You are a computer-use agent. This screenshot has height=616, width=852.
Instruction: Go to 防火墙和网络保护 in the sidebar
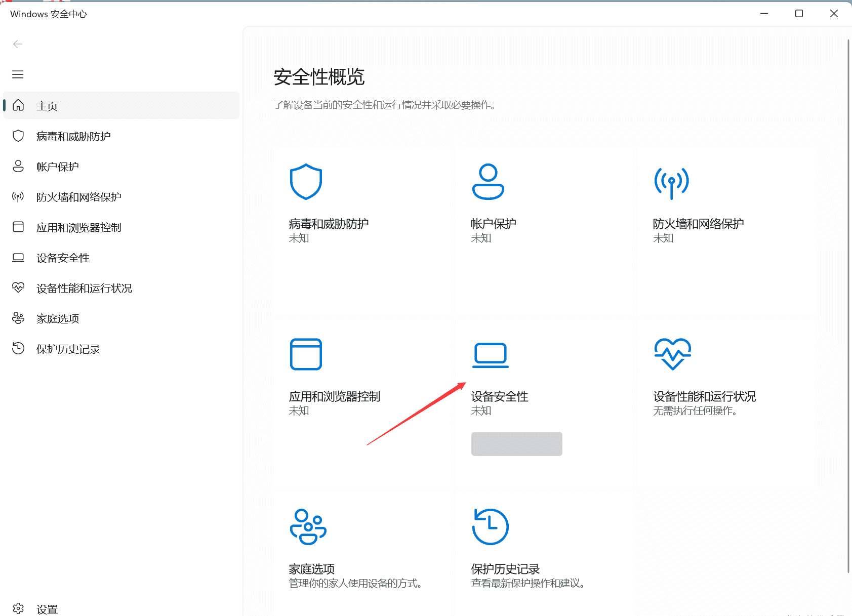78,197
